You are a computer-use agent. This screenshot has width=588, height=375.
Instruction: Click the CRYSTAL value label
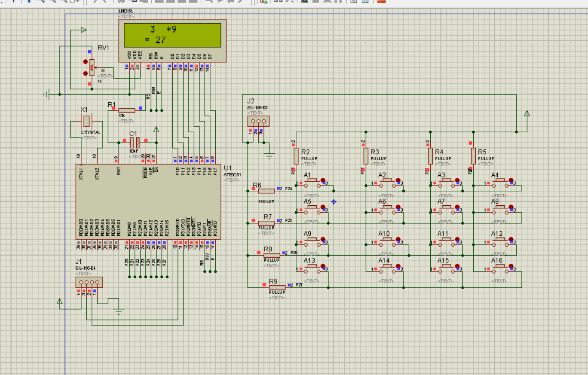point(90,132)
